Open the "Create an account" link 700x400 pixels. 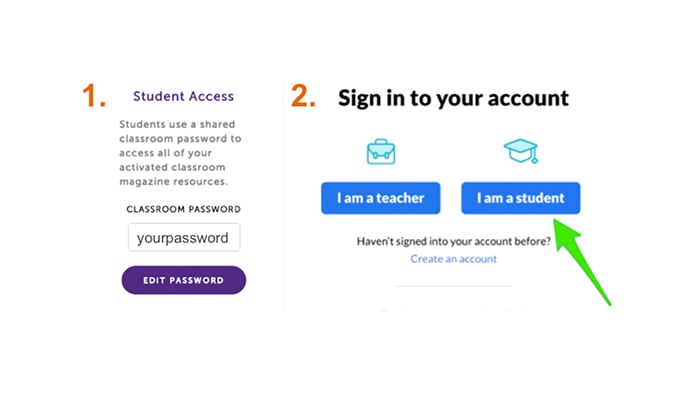pyautogui.click(x=453, y=259)
